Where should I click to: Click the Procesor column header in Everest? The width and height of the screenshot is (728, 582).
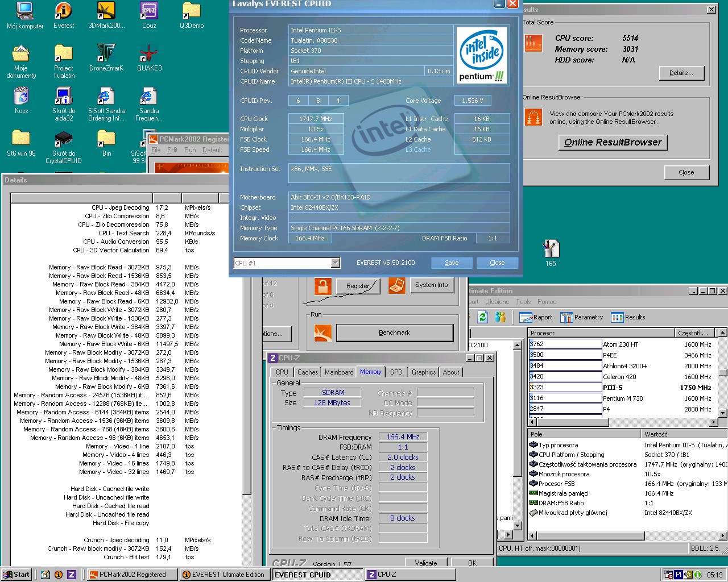click(x=601, y=332)
